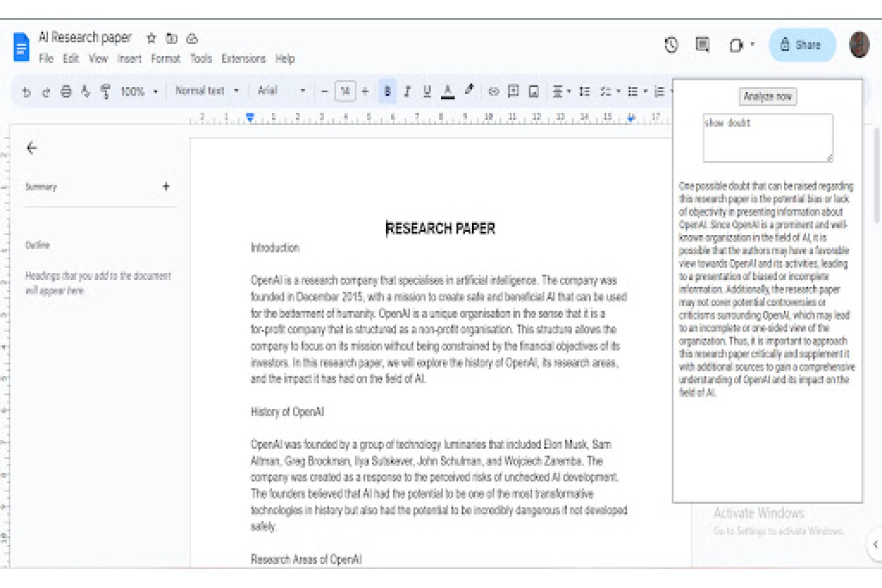Open the File menu

click(46, 59)
